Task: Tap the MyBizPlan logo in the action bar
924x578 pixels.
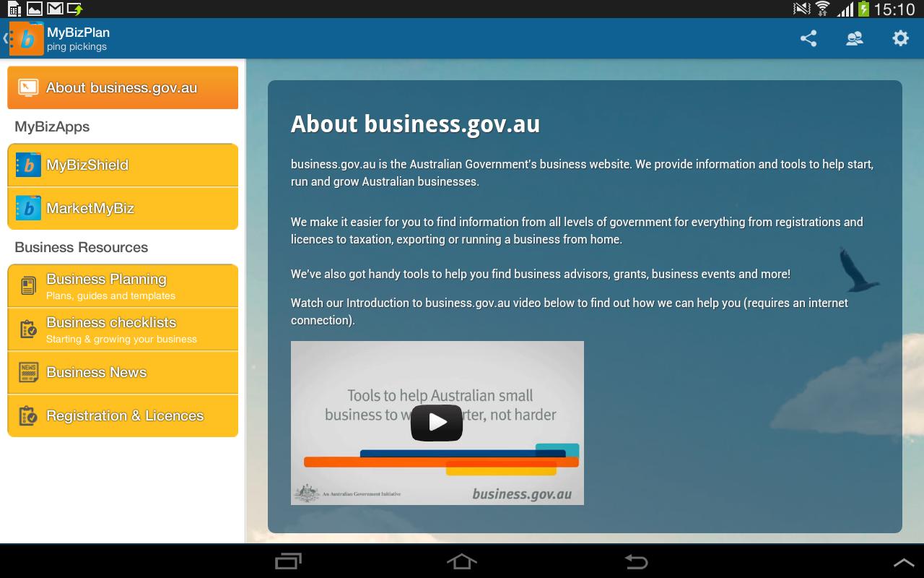Action: pos(27,38)
